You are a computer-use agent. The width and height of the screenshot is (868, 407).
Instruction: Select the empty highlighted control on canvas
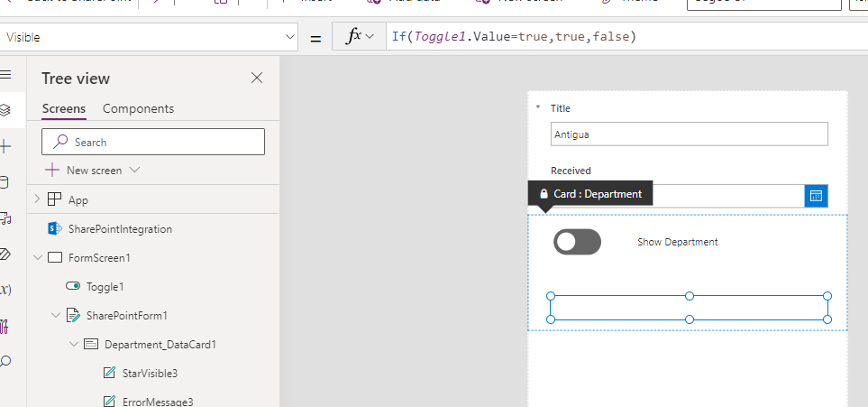pyautogui.click(x=690, y=308)
